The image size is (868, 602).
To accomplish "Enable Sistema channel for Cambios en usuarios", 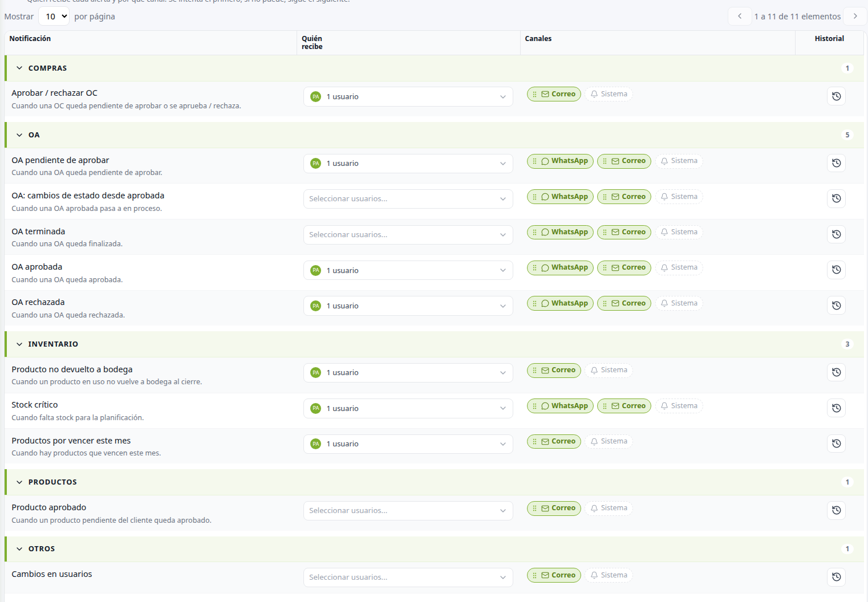I will [609, 575].
